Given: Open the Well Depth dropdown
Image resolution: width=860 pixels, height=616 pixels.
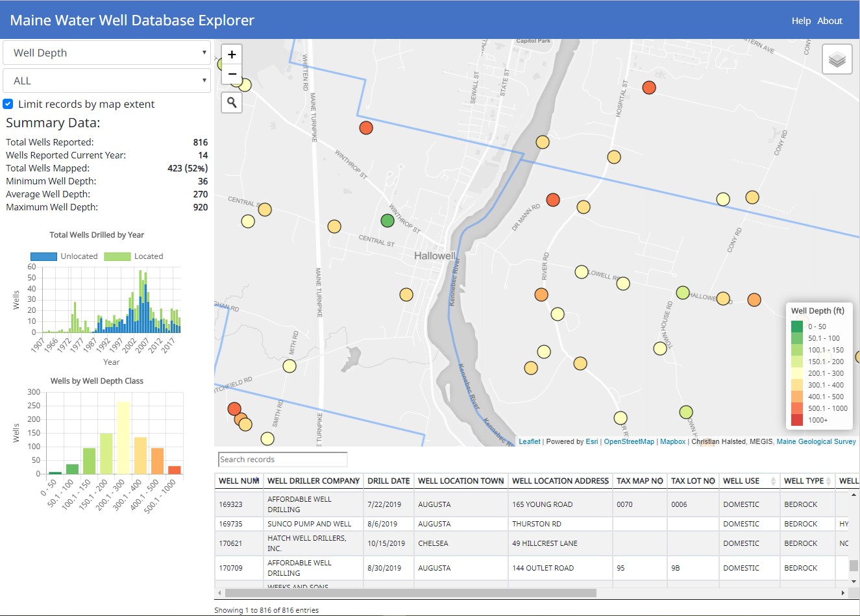Looking at the screenshot, I should tap(107, 53).
